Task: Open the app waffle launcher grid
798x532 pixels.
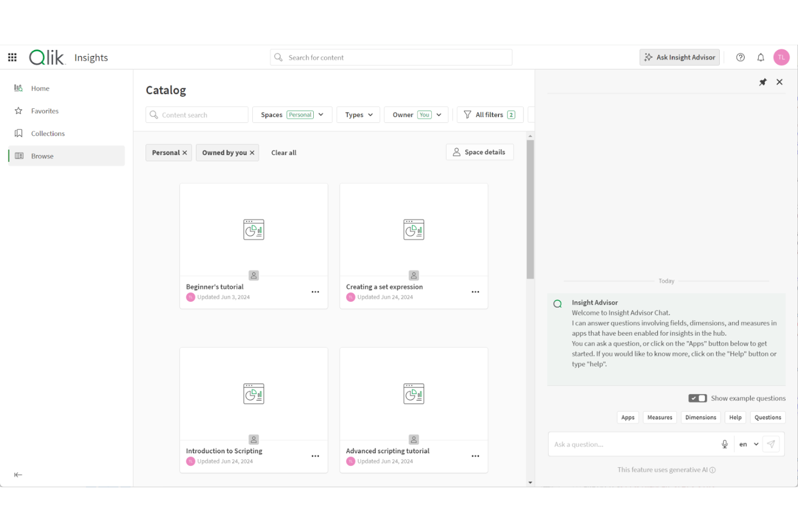Action: tap(12, 57)
